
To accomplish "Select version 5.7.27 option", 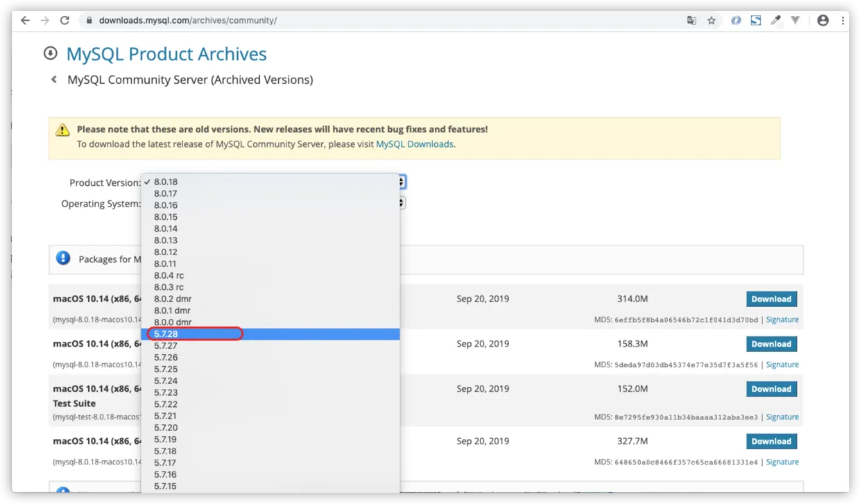I will tap(270, 346).
